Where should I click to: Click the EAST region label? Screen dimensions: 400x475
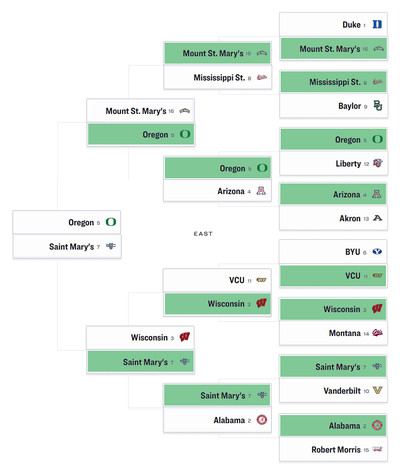point(203,234)
